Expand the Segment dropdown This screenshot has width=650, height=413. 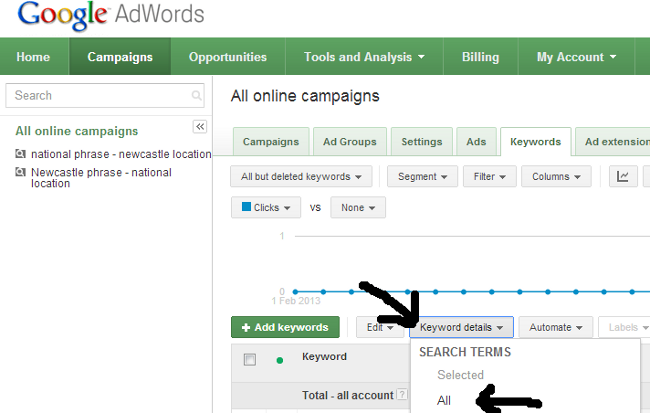click(421, 177)
